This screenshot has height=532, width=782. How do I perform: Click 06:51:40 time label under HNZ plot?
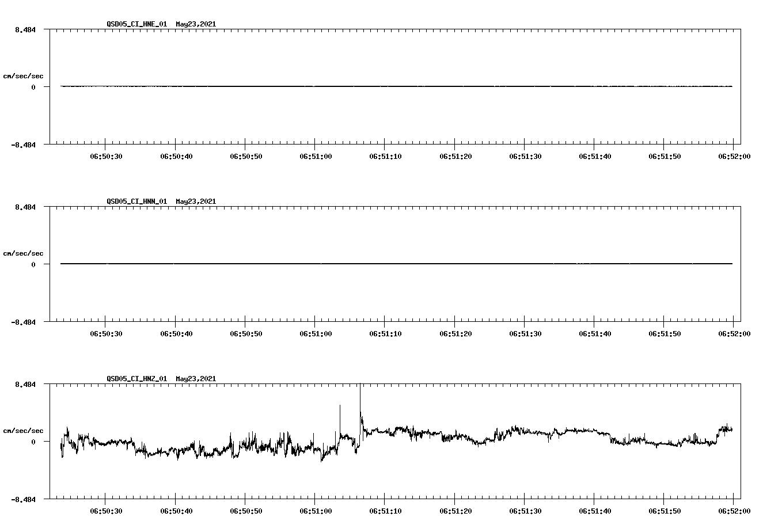click(595, 511)
